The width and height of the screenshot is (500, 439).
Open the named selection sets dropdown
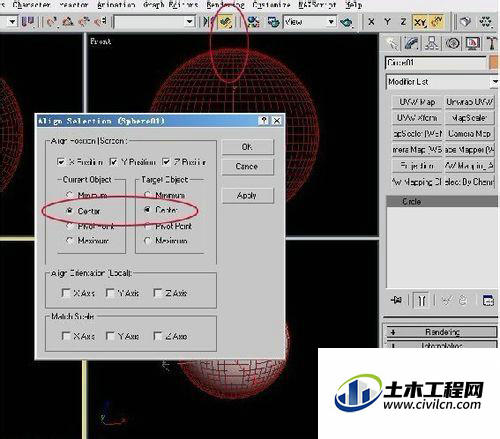[x=154, y=22]
